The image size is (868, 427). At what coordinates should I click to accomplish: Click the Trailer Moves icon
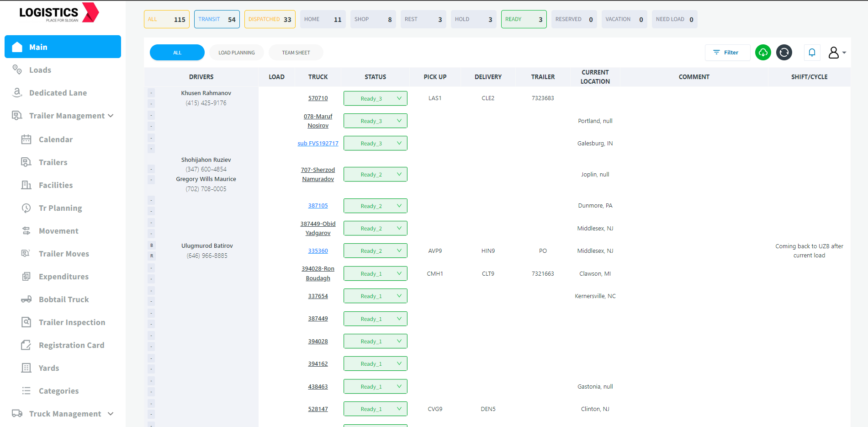pyautogui.click(x=26, y=253)
